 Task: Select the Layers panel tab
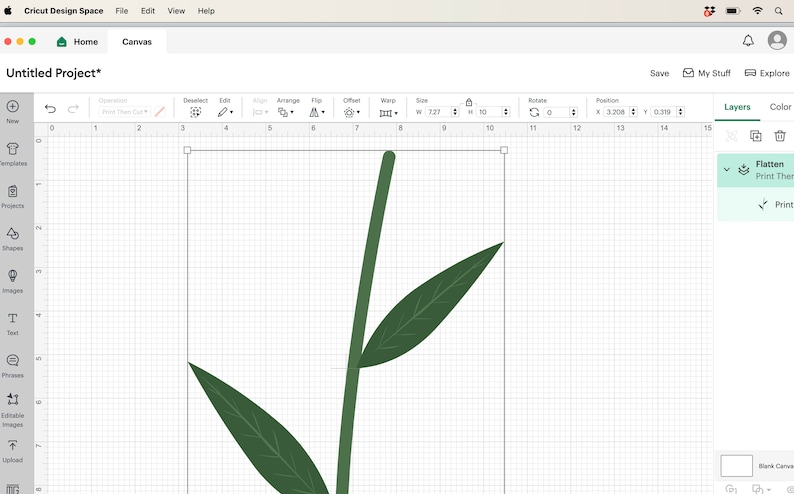click(x=737, y=107)
